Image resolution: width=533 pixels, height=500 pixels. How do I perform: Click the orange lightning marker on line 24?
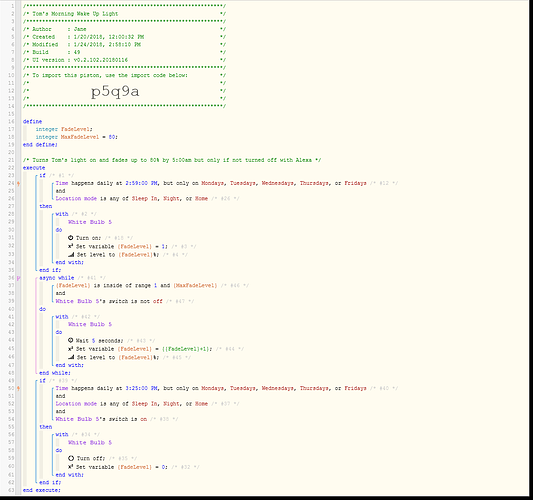point(18,184)
